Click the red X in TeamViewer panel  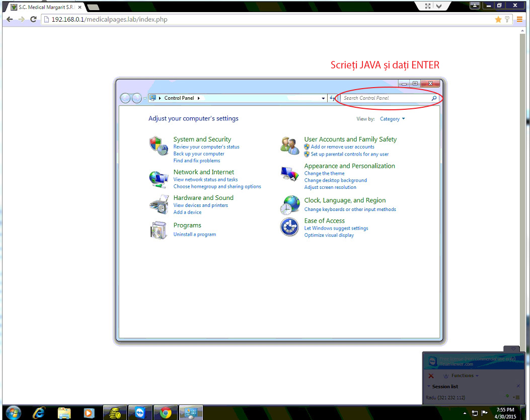tap(431, 376)
